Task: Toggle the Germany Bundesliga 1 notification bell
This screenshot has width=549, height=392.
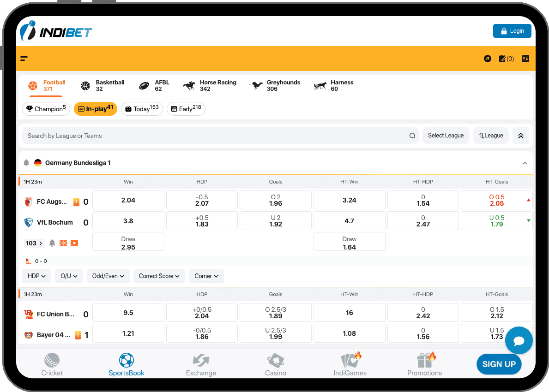Action: (x=26, y=163)
